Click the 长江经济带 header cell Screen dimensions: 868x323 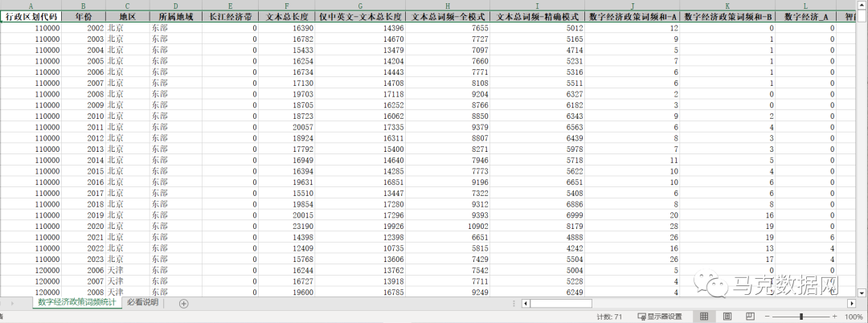point(230,17)
